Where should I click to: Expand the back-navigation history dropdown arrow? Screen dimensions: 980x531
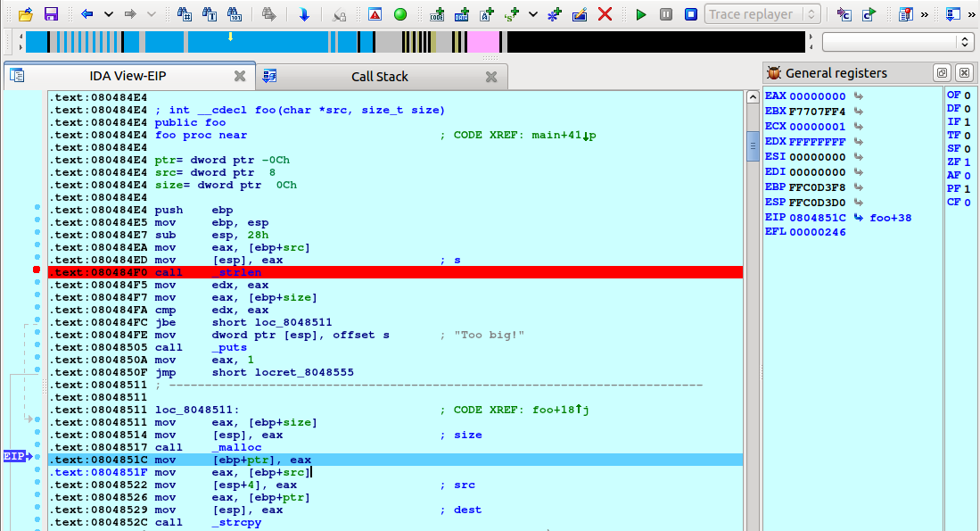point(109,14)
